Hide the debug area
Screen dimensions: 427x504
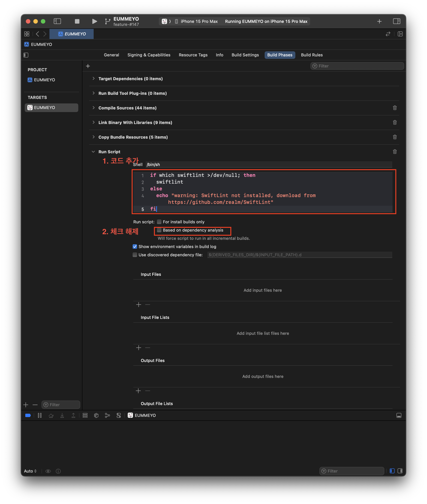[399, 415]
